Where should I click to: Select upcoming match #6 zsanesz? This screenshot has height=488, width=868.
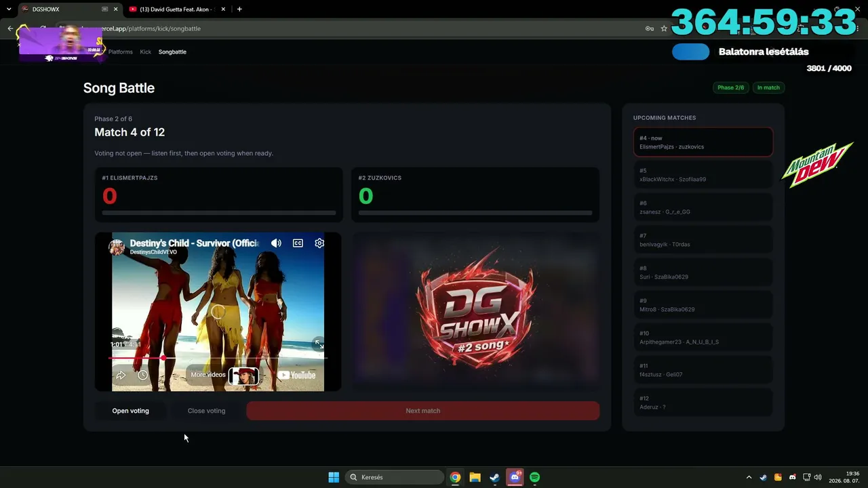tap(703, 207)
